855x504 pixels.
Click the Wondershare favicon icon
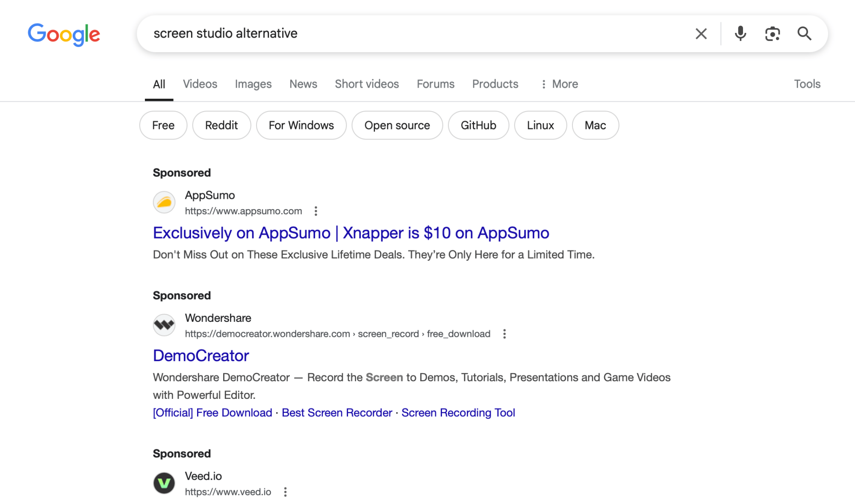coord(164,325)
